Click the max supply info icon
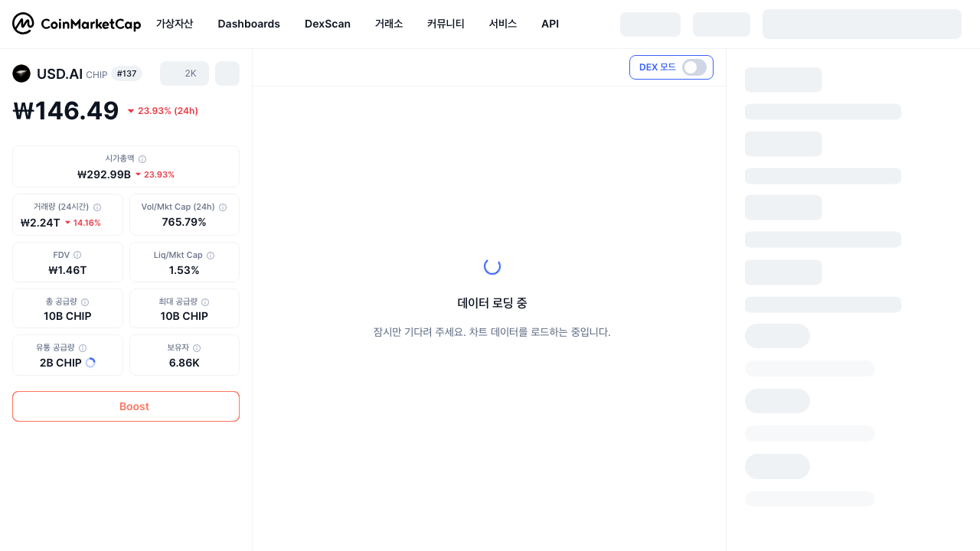 (x=205, y=302)
